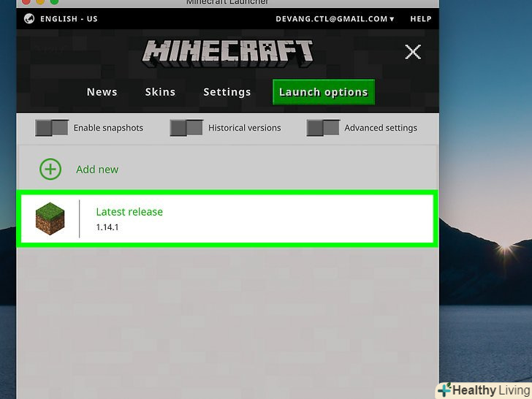Open the account email dropdown
532x399 pixels.
point(335,19)
